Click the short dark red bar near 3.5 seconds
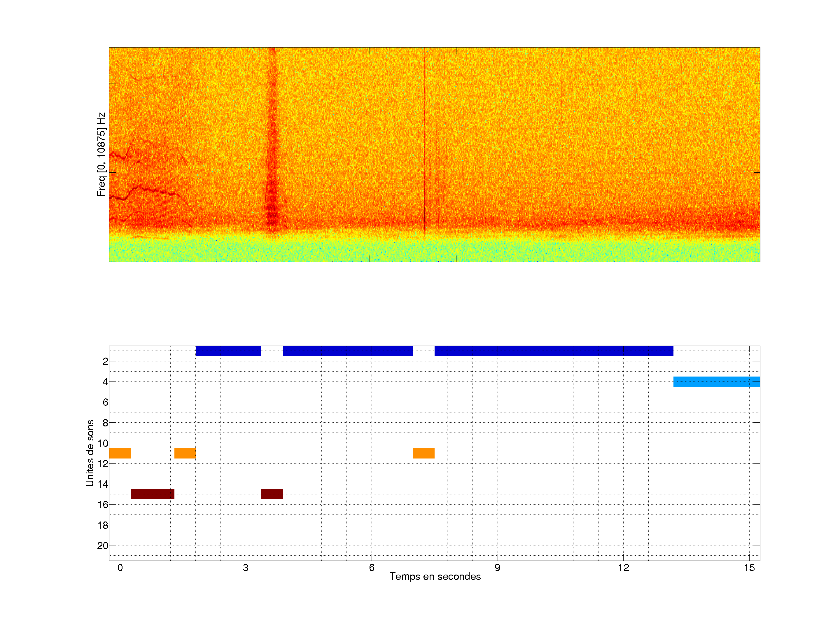This screenshot has height=630, width=840. [272, 494]
